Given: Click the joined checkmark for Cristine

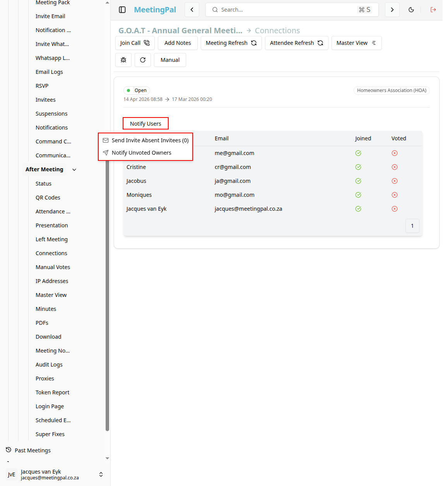Looking at the screenshot, I should pos(358,167).
